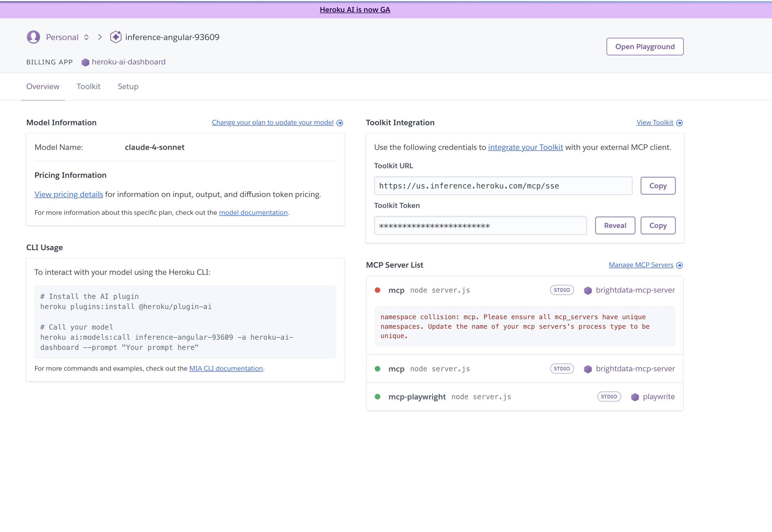This screenshot has height=532, width=772.
Task: Open the View pricing details link
Action: (x=69, y=194)
